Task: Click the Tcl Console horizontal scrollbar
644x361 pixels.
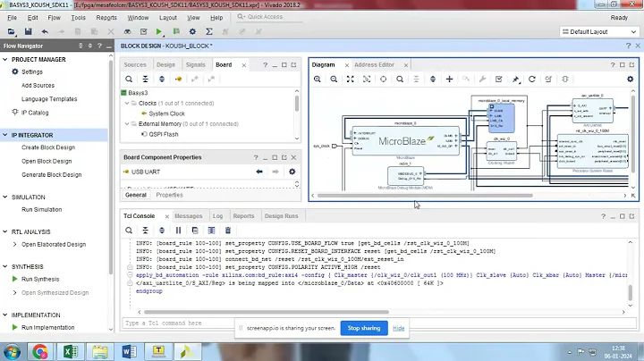Action: (267, 312)
